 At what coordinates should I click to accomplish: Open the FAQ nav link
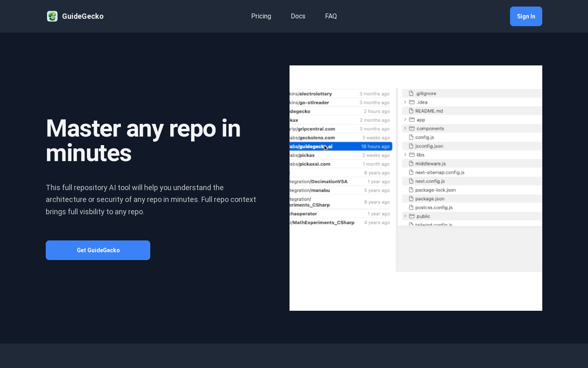pos(331,16)
